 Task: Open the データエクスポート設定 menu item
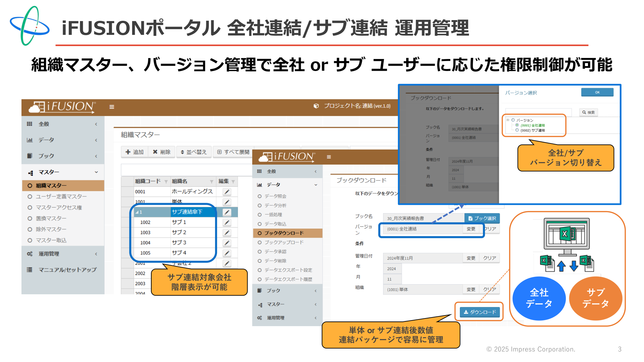point(288,270)
